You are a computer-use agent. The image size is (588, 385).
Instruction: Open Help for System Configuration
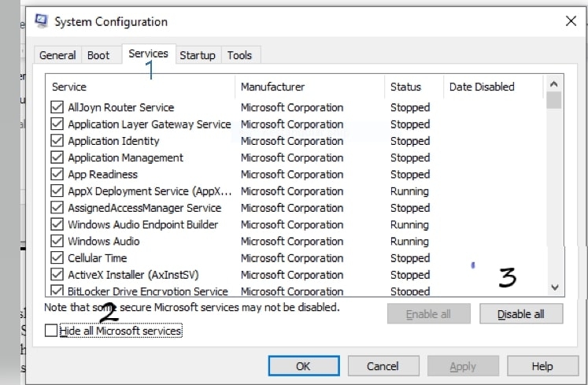pos(542,366)
